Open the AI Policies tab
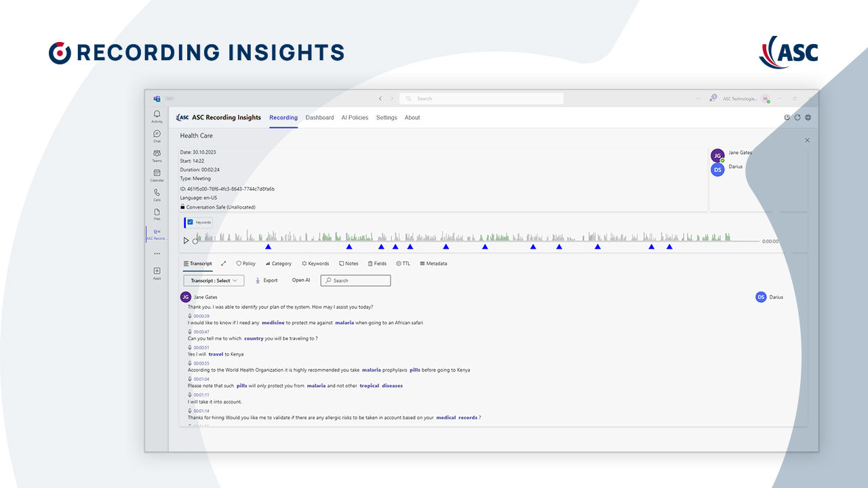This screenshot has height=488, width=868. (x=355, y=118)
